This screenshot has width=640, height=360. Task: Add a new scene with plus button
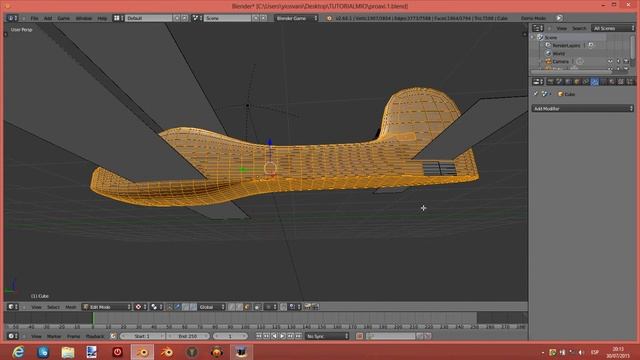coord(256,18)
